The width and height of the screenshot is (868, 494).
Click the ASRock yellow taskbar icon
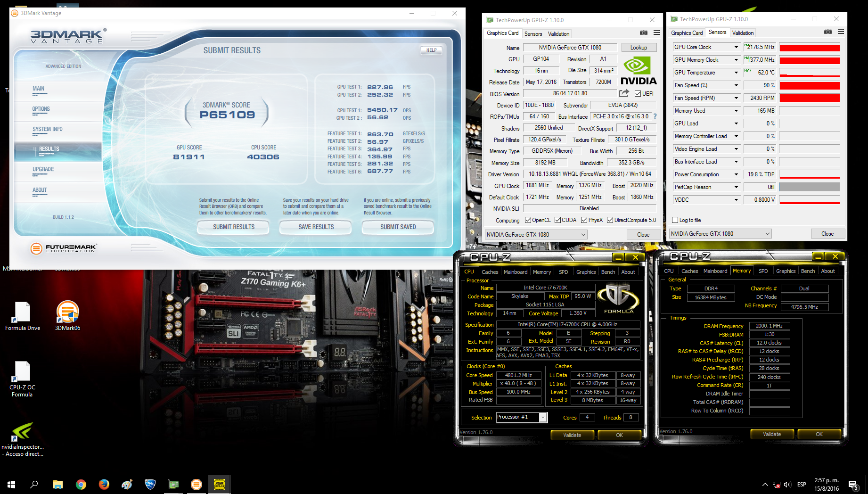(220, 484)
